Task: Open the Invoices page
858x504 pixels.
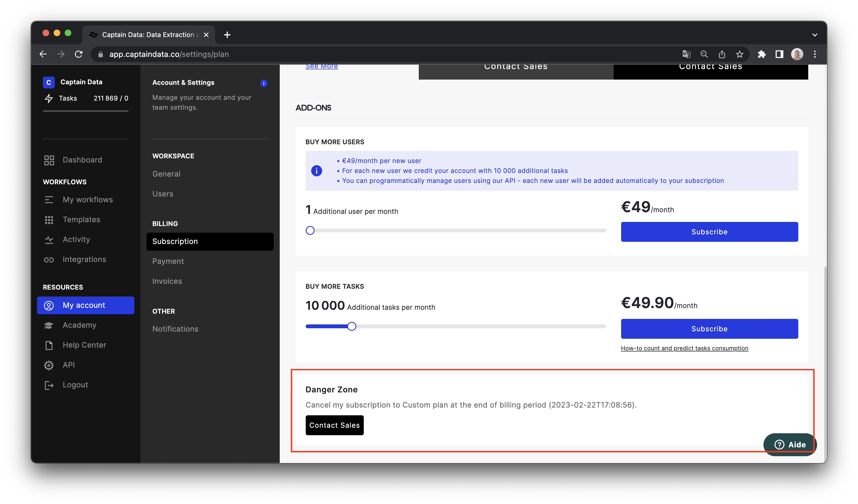Action: tap(167, 281)
